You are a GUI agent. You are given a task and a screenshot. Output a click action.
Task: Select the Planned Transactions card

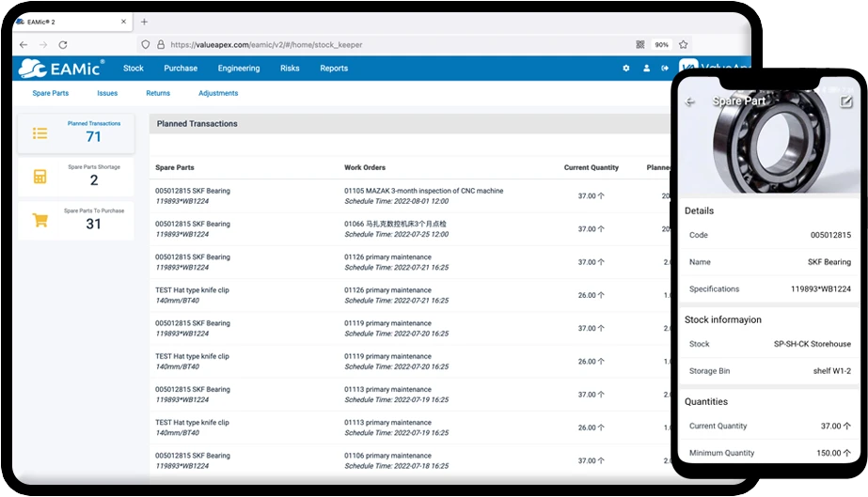76,133
